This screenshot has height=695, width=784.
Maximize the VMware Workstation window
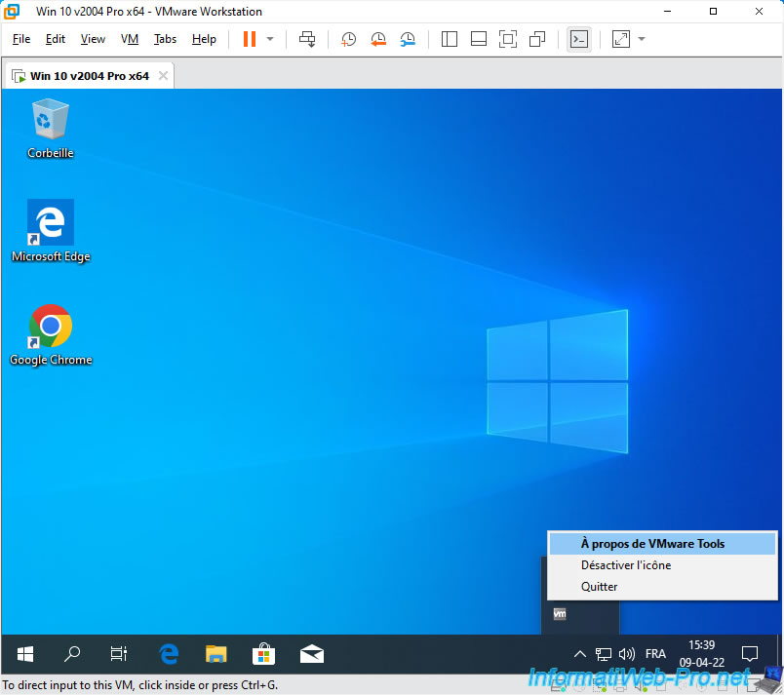click(714, 11)
